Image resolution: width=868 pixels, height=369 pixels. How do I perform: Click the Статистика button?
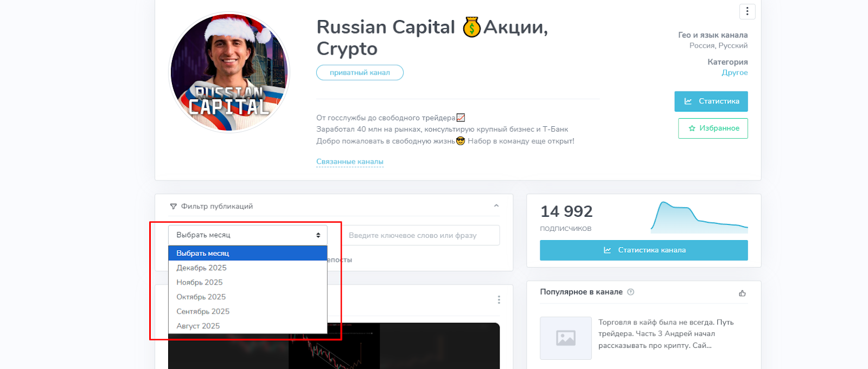(711, 101)
